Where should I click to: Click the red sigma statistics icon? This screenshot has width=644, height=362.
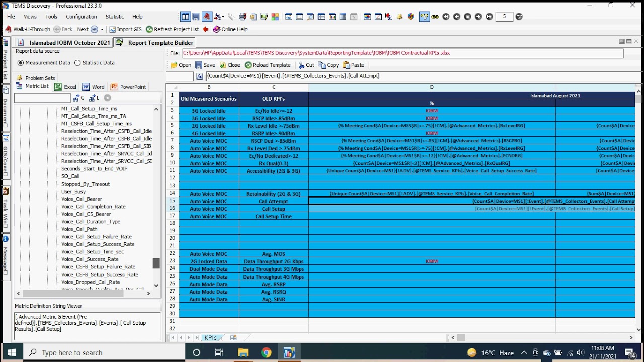click(389, 17)
